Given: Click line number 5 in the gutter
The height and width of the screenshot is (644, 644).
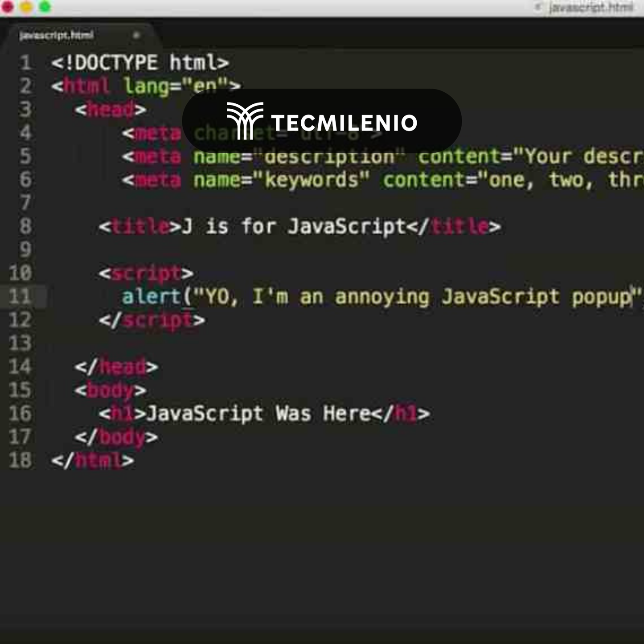Looking at the screenshot, I should click(x=25, y=156).
